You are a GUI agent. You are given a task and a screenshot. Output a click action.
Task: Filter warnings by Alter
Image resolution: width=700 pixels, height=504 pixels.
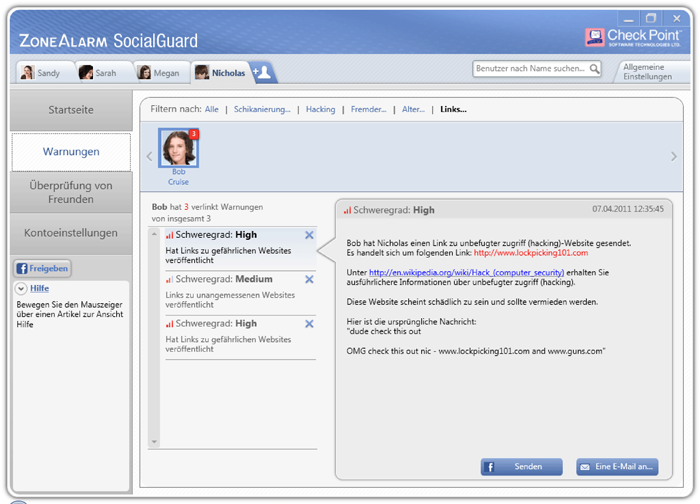[413, 109]
